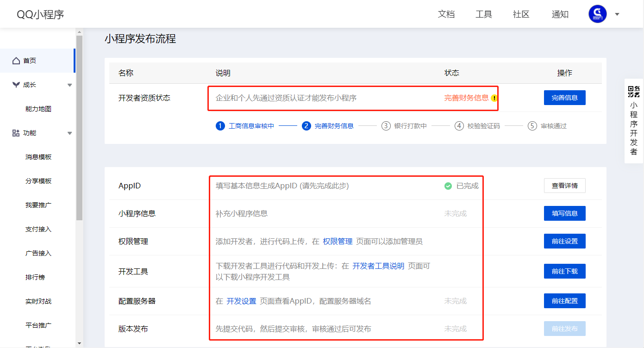Click the 补充小程序信息 description text
This screenshot has width=644, height=348.
[242, 213]
